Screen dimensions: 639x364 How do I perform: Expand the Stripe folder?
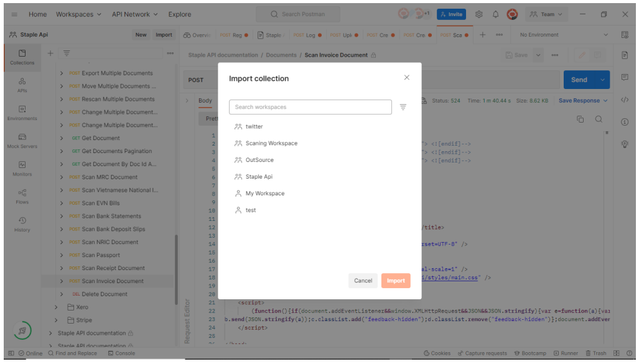(x=56, y=320)
